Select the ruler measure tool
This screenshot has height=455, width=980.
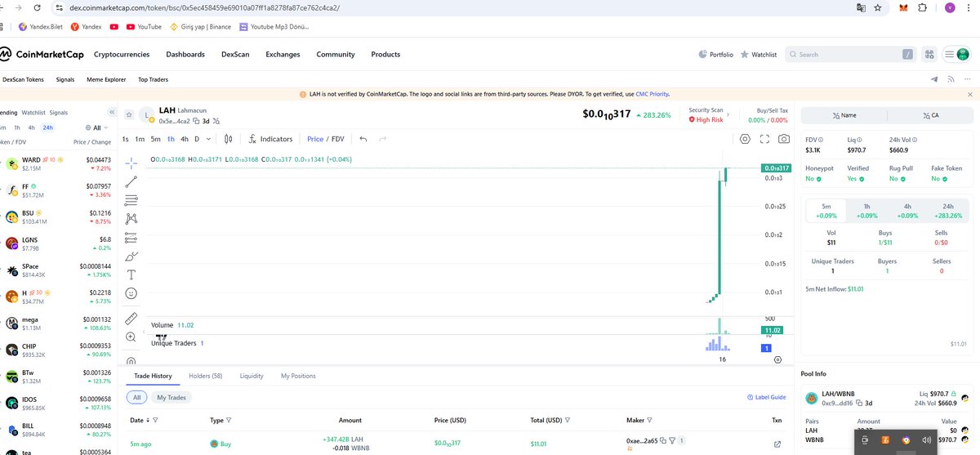coord(131,319)
